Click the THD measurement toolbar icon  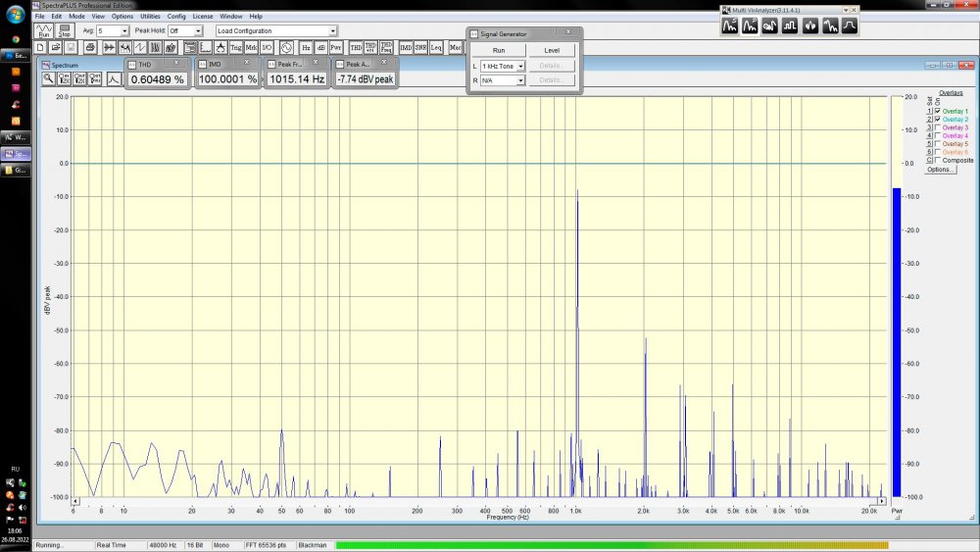357,47
